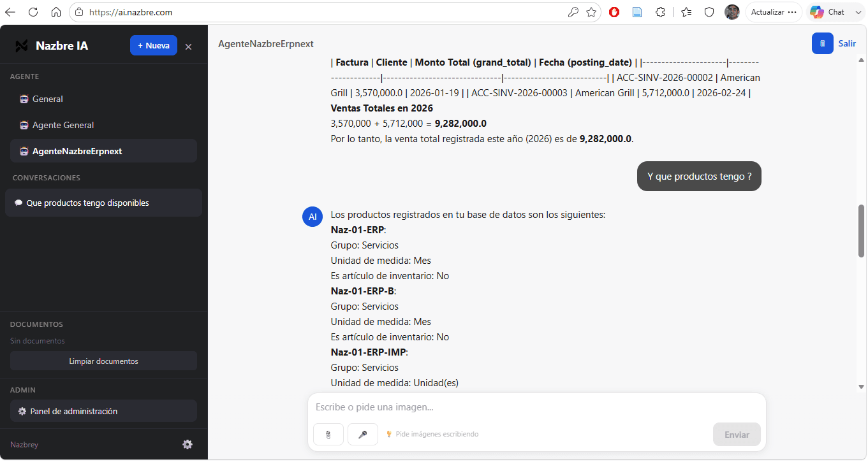Focus the message input field

click(x=536, y=407)
